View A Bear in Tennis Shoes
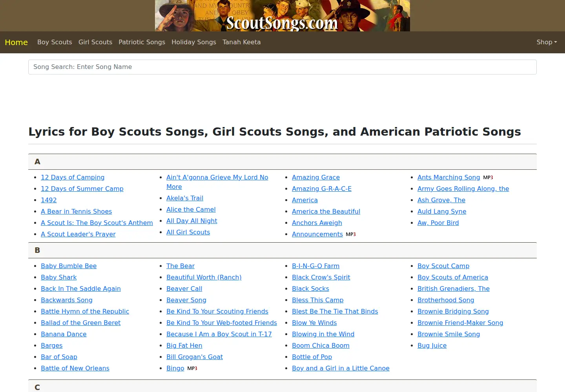 click(x=76, y=212)
